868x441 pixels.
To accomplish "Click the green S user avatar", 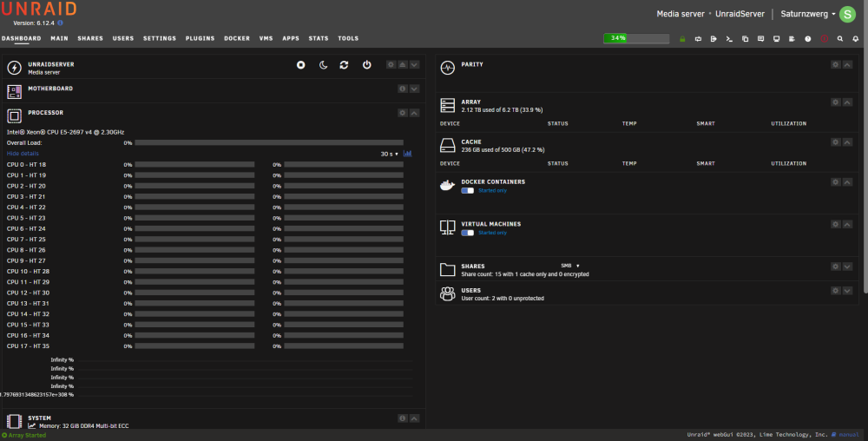I will tap(847, 14).
